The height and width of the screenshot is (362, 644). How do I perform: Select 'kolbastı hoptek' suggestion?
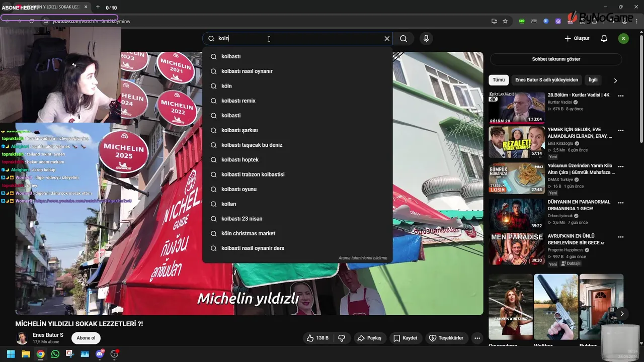pos(297,160)
